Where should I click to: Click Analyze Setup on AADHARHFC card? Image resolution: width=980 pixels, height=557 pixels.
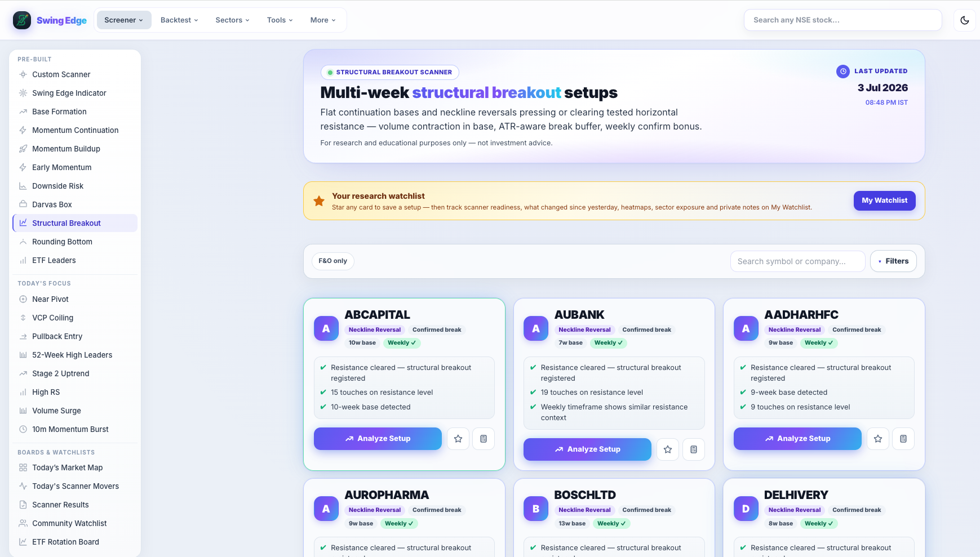(x=797, y=439)
